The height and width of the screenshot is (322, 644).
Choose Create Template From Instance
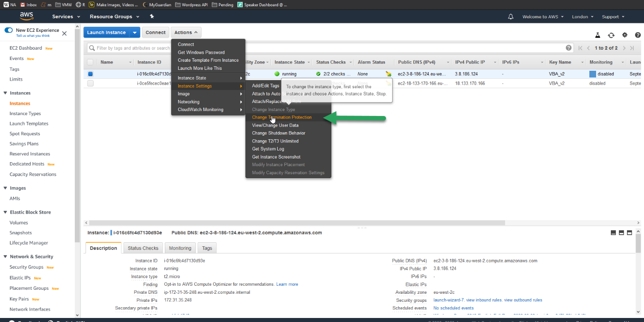pyautogui.click(x=208, y=60)
